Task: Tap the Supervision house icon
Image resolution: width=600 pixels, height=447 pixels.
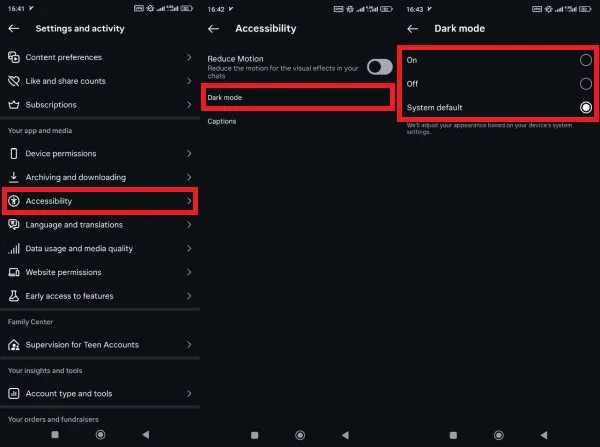Action: click(x=14, y=345)
